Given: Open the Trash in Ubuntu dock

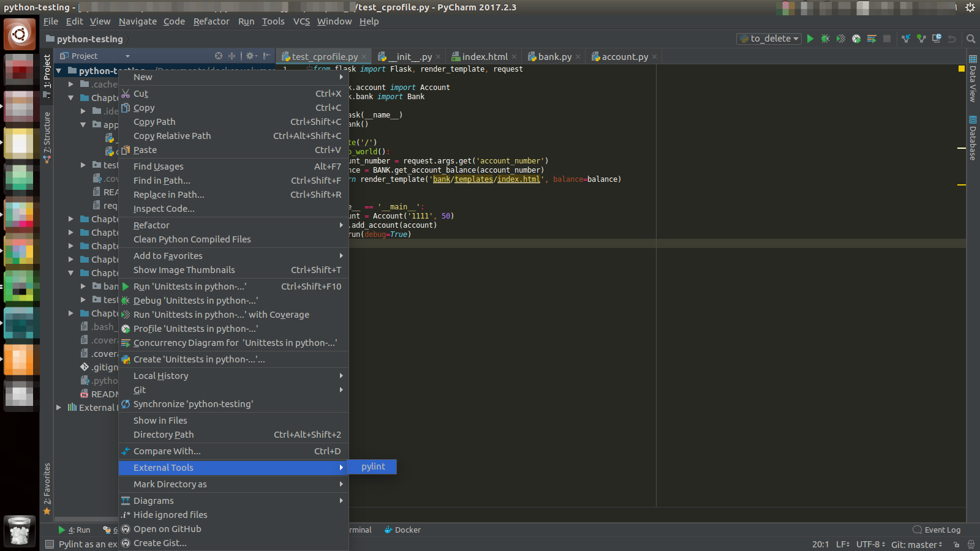Looking at the screenshot, I should [x=19, y=530].
